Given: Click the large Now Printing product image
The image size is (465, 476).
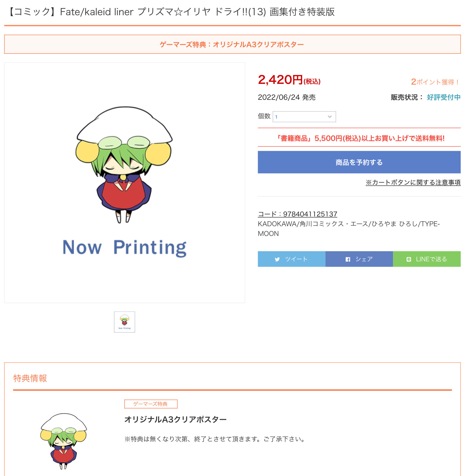Looking at the screenshot, I should coord(125,183).
